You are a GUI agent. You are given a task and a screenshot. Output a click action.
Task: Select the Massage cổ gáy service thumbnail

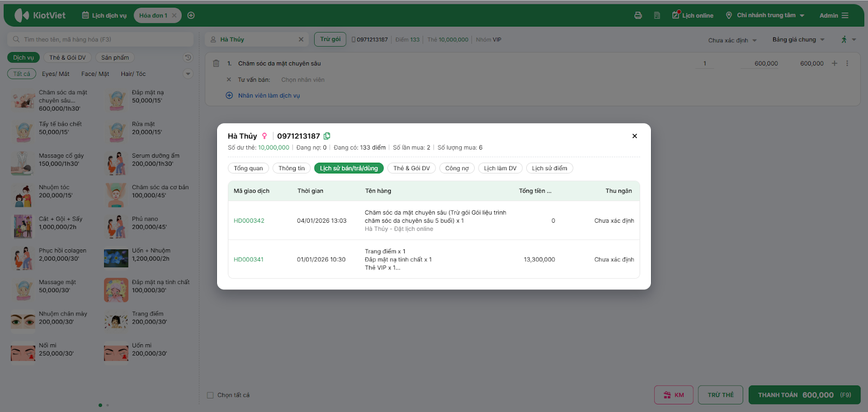[22, 163]
